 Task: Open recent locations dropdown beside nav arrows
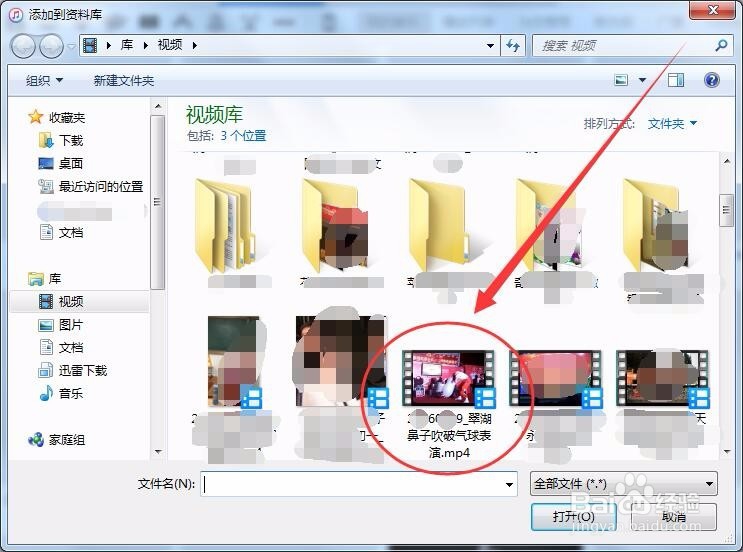(x=71, y=46)
